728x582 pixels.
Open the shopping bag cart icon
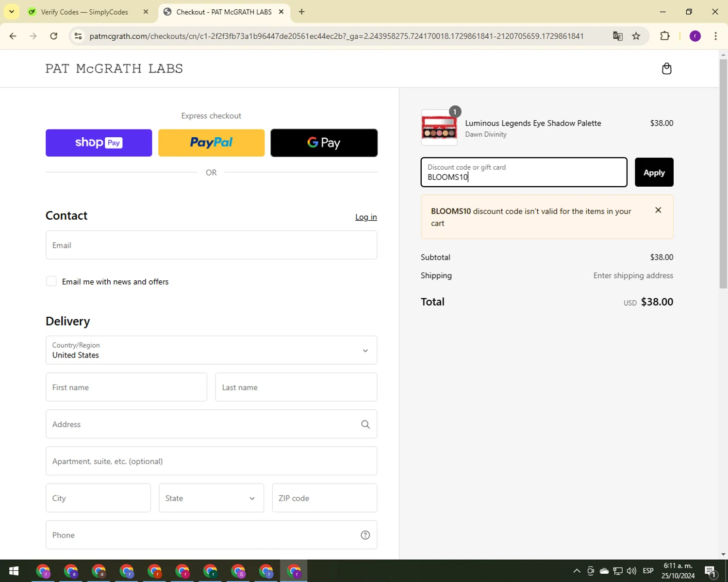[x=666, y=68]
